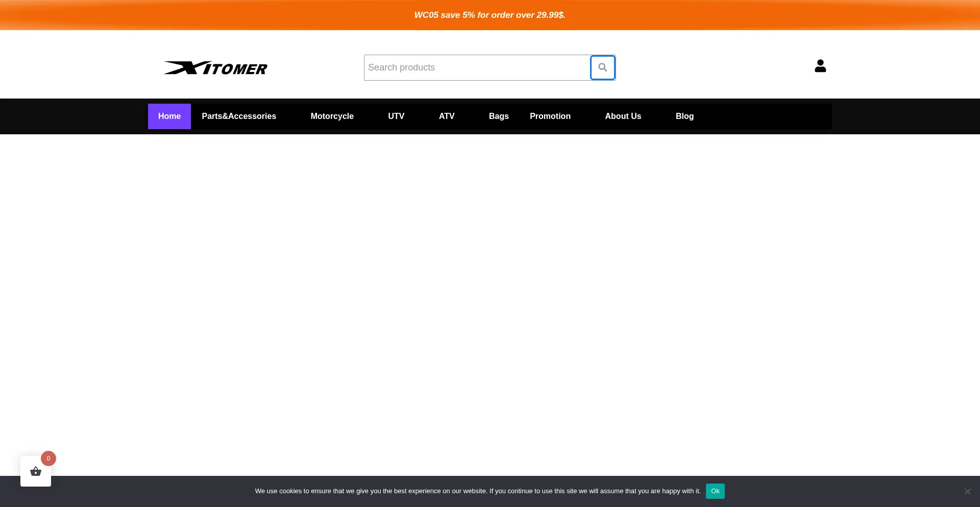Open the Parts&Accessories menu
The height and width of the screenshot is (507, 980).
pyautogui.click(x=239, y=116)
